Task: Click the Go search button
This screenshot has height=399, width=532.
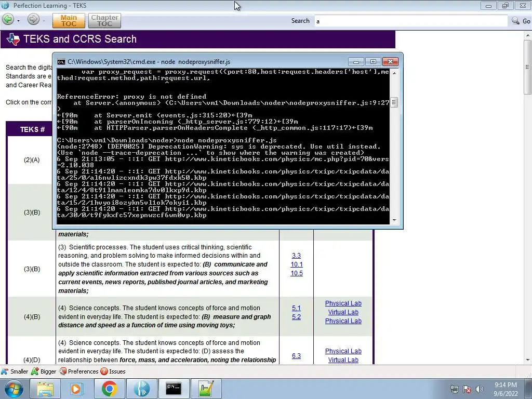Action: click(x=526, y=21)
